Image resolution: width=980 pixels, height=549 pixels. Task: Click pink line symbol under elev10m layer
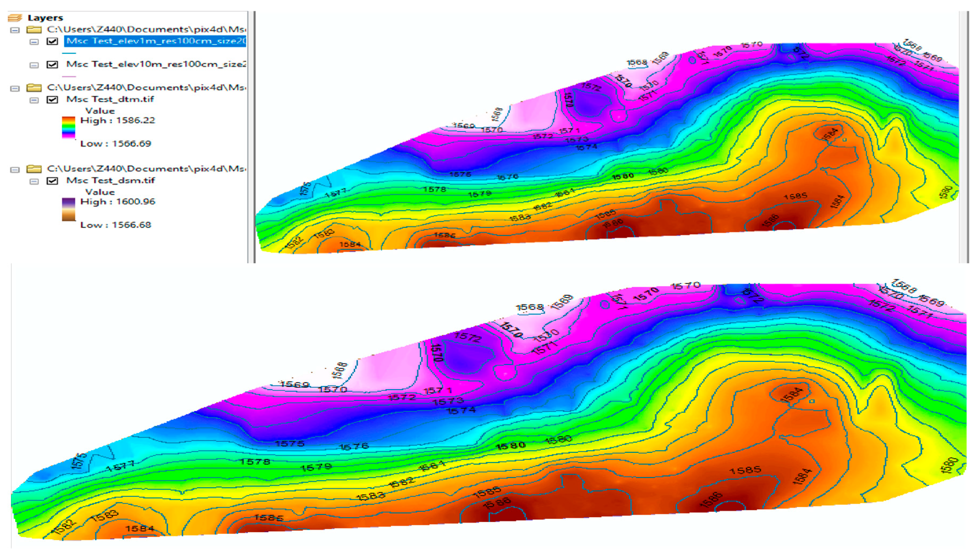click(x=69, y=76)
